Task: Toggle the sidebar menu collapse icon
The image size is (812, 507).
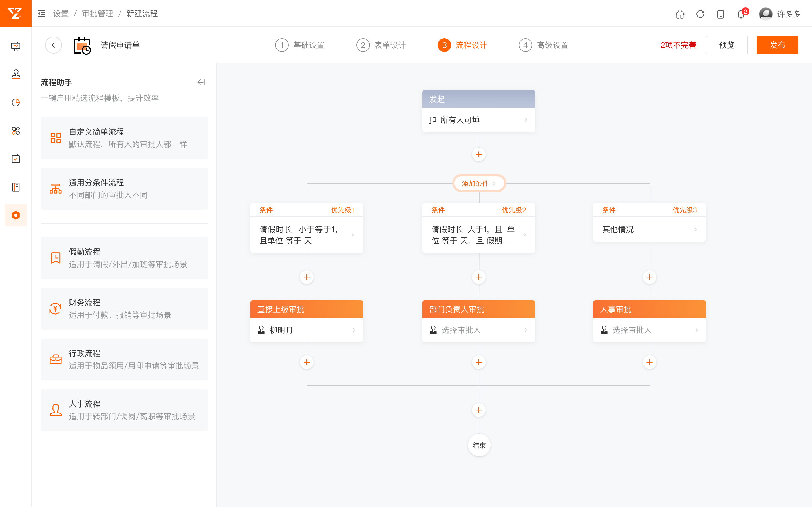Action: 42,14
